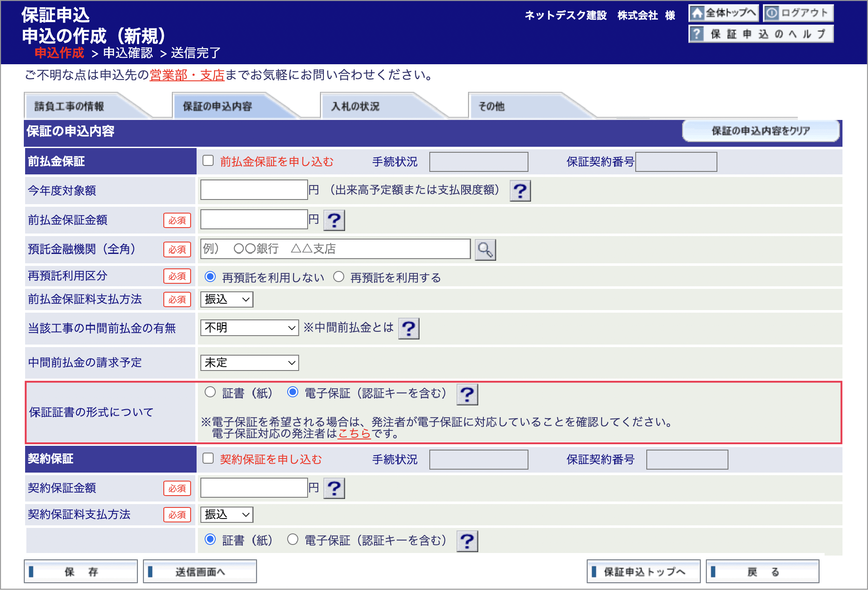
Task: Select 再預託を利用する radio
Action: tap(339, 277)
